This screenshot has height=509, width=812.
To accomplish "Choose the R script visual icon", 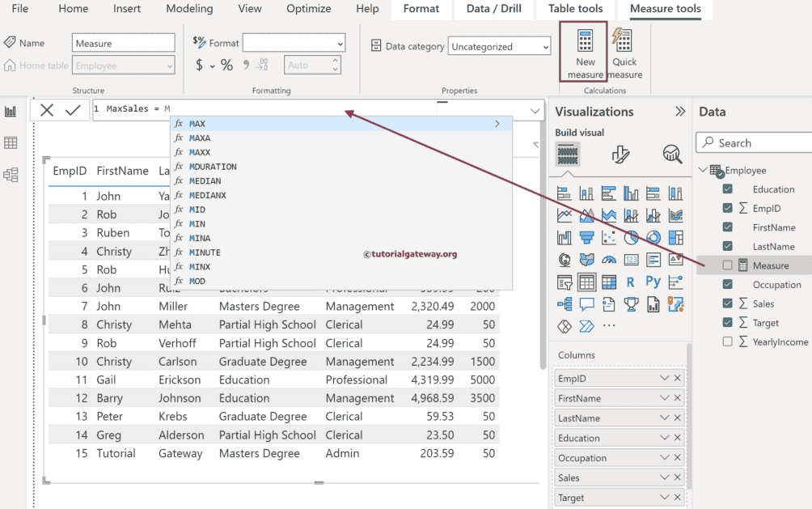I will (631, 282).
